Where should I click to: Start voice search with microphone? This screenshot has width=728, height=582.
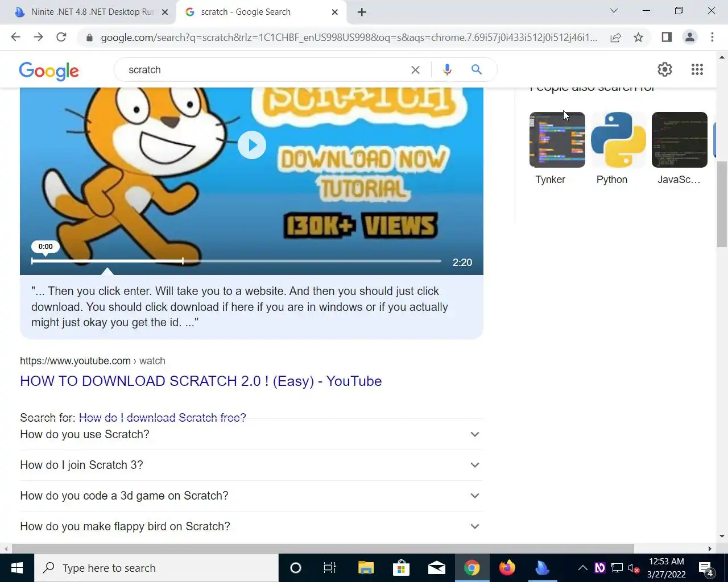coord(447,69)
